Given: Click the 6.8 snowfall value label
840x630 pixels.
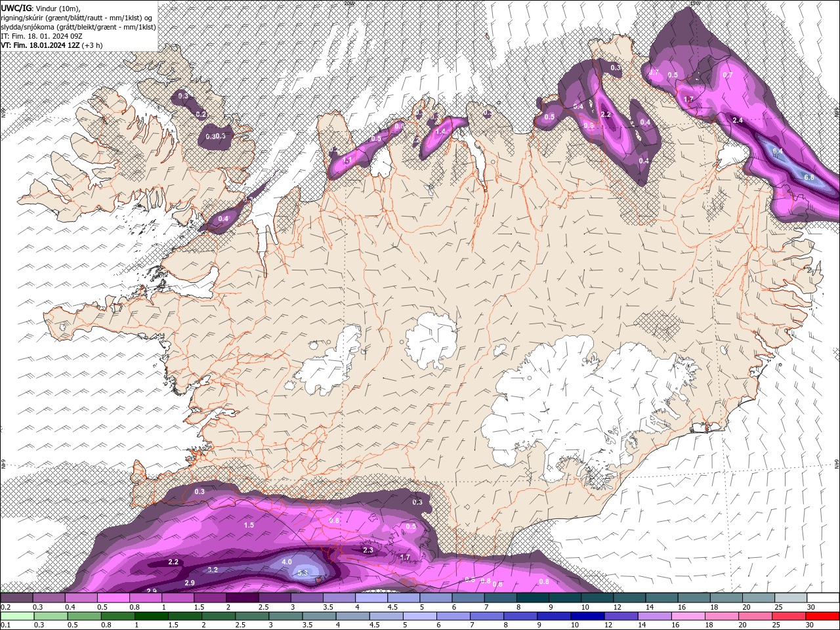Looking at the screenshot, I should tap(808, 177).
